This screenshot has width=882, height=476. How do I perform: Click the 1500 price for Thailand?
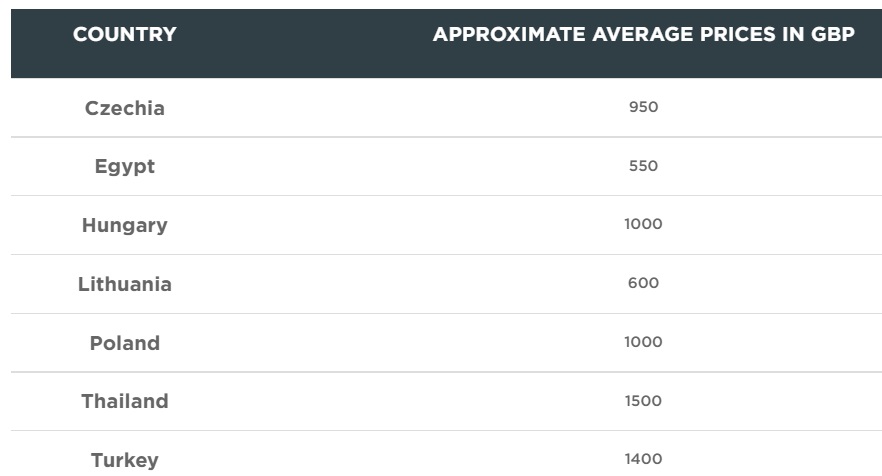click(643, 401)
